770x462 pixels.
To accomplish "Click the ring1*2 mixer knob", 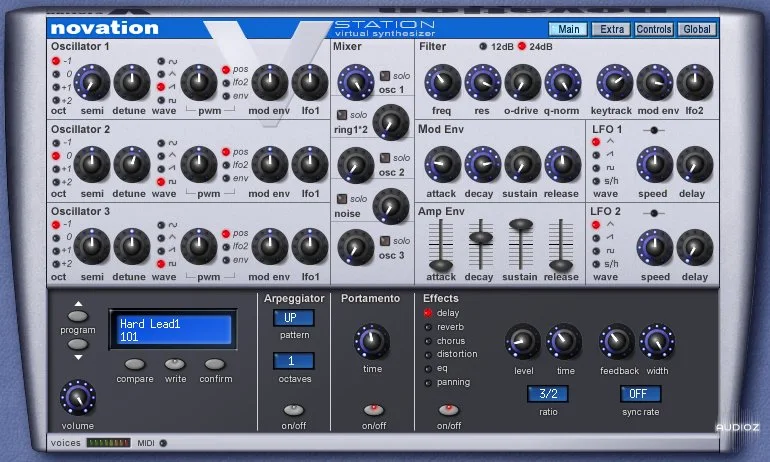I will pyautogui.click(x=391, y=122).
